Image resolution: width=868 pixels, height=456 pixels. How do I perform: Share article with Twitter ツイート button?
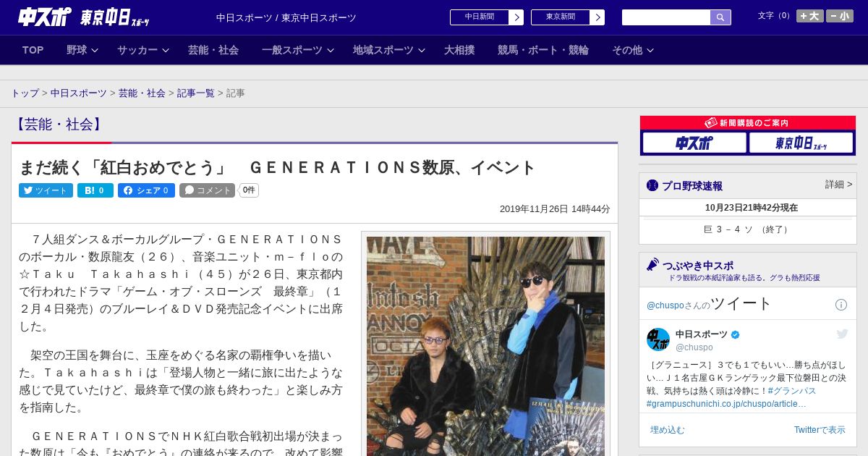coord(46,190)
